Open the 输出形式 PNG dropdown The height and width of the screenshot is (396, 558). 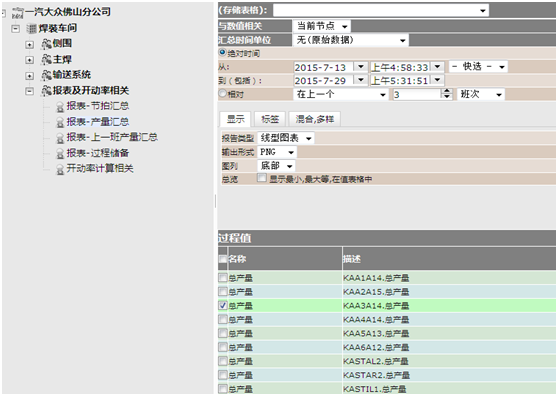(277, 152)
